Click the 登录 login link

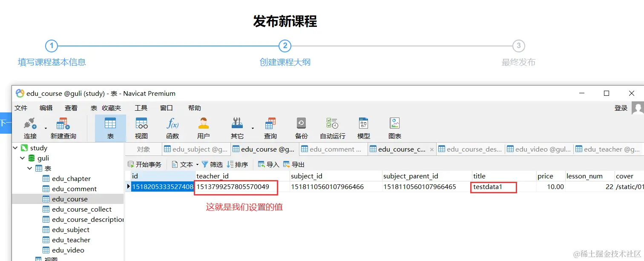pyautogui.click(x=621, y=108)
